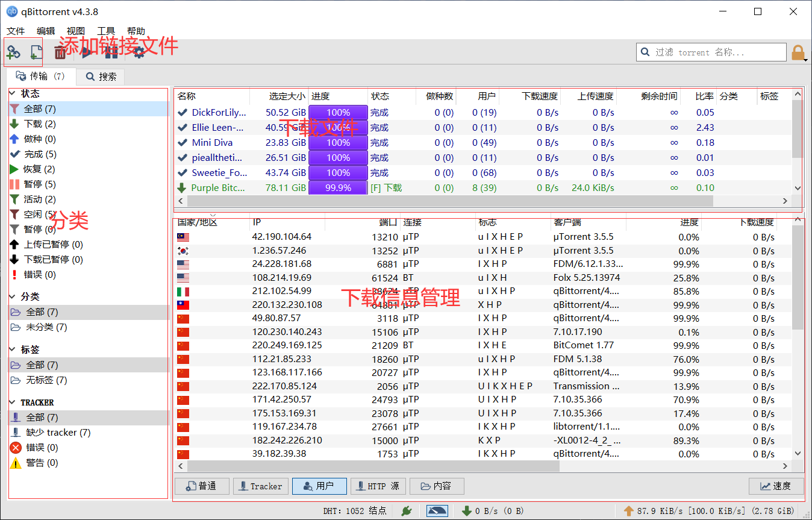Click the HTTP 源 panel button
This screenshot has width=812, height=520.
pyautogui.click(x=378, y=486)
